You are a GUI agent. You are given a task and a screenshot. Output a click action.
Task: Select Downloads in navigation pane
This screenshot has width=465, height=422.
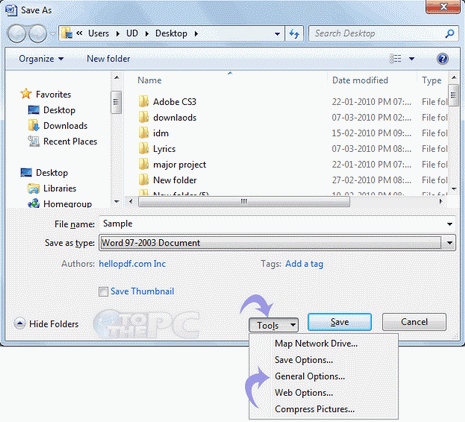[x=65, y=126]
